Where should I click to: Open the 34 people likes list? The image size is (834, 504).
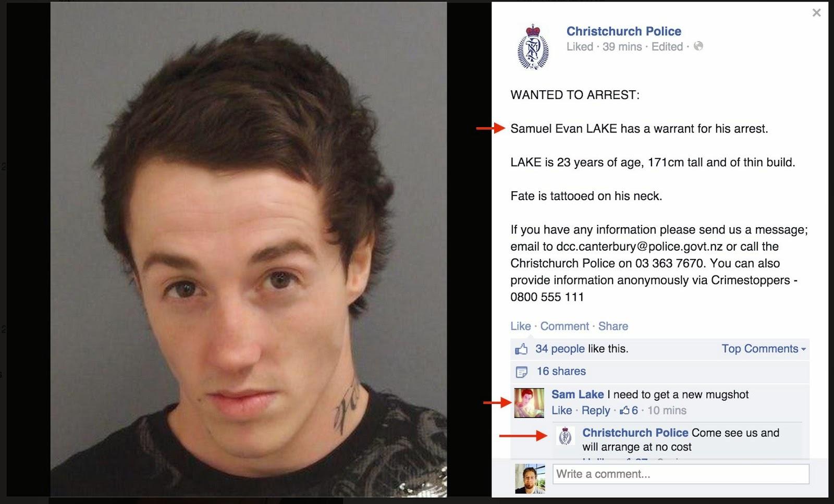pyautogui.click(x=560, y=349)
